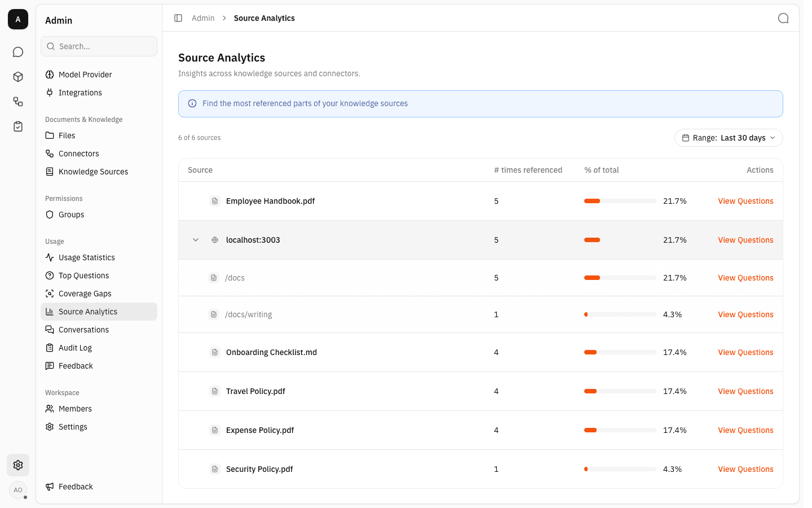
Task: Click View Questions for Expense Policy.pdf
Action: coord(745,430)
